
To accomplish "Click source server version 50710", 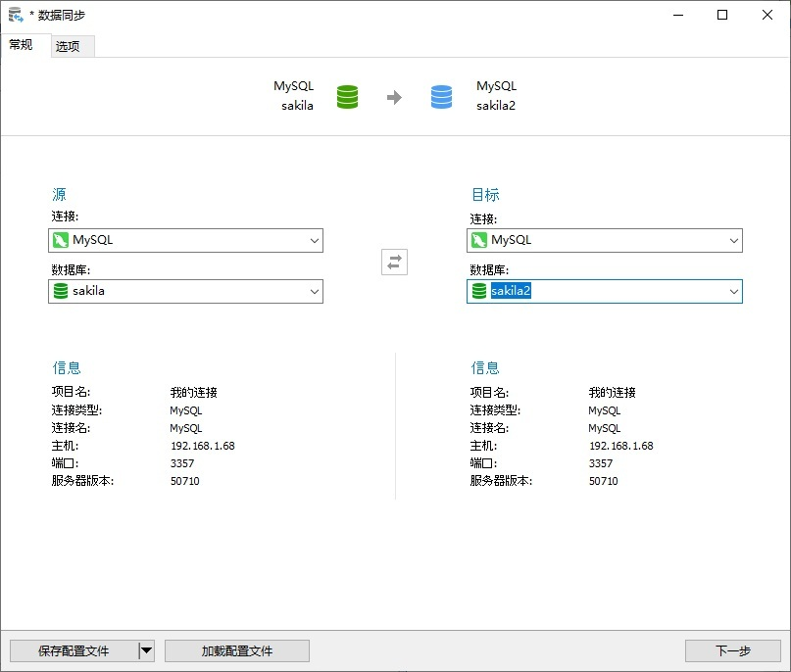I will pos(184,481).
